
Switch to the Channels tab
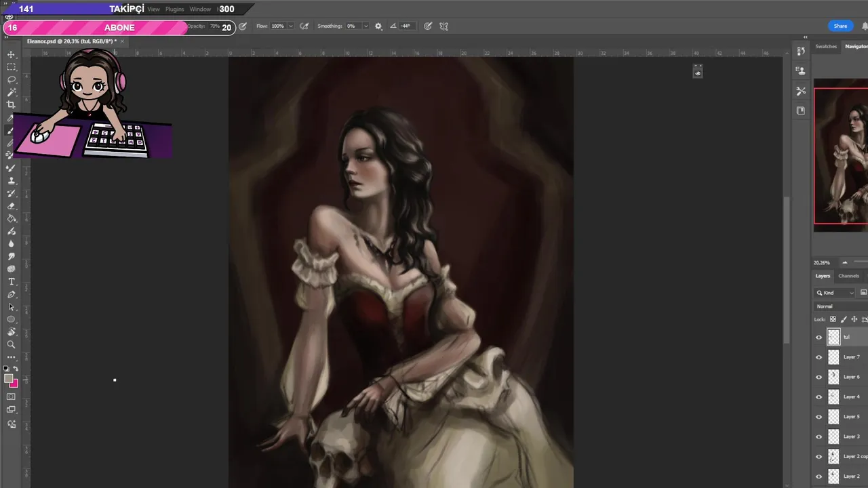tap(848, 276)
